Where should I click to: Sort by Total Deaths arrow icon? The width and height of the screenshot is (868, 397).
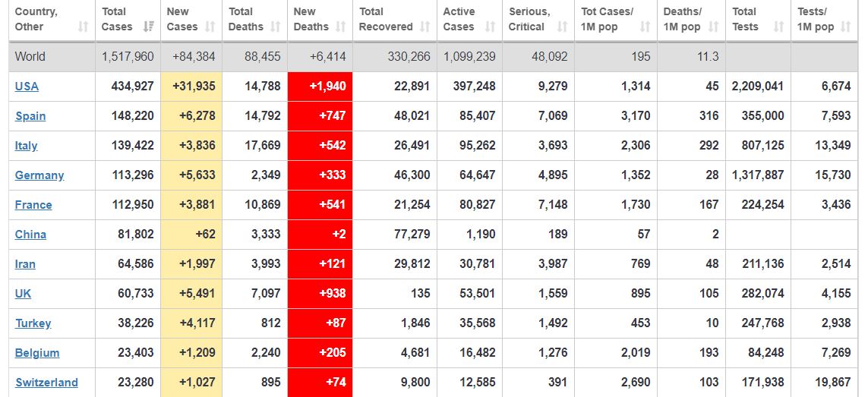point(276,27)
